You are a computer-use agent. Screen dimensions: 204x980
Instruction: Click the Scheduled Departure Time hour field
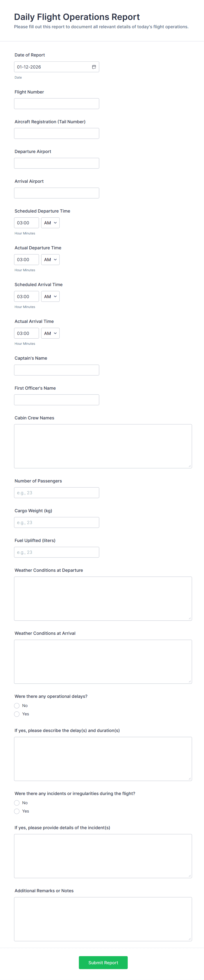pos(26,223)
